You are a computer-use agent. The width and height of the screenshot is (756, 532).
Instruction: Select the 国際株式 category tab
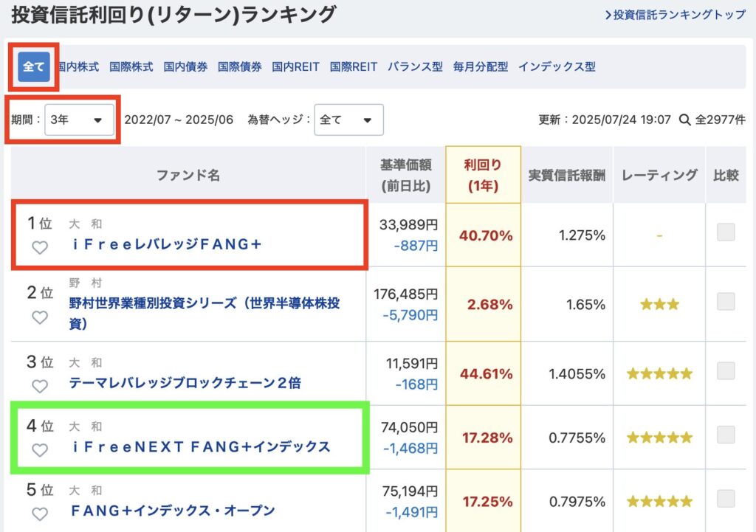click(x=131, y=66)
